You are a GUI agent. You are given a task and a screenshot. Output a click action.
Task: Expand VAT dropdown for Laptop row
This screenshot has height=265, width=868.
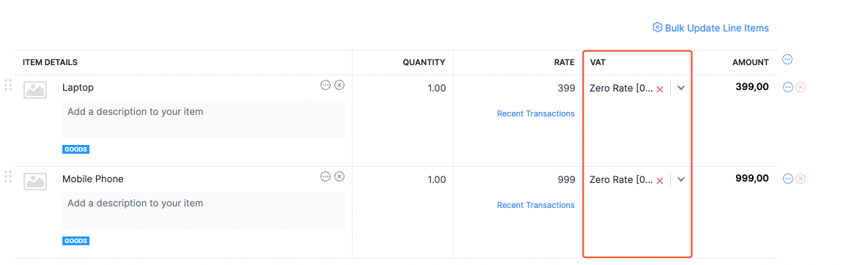click(x=681, y=88)
